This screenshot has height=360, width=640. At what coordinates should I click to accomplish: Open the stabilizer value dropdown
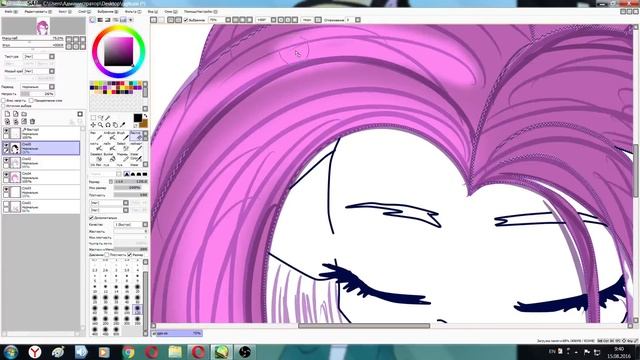(x=358, y=20)
